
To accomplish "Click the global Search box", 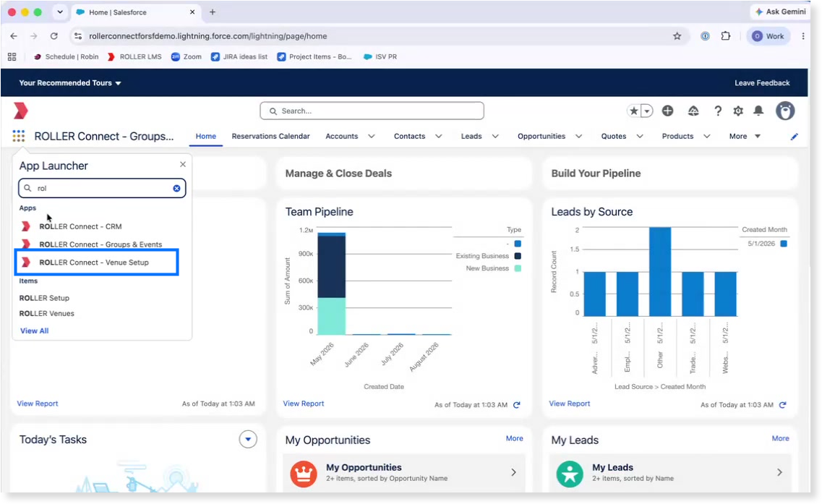I will coord(372,111).
